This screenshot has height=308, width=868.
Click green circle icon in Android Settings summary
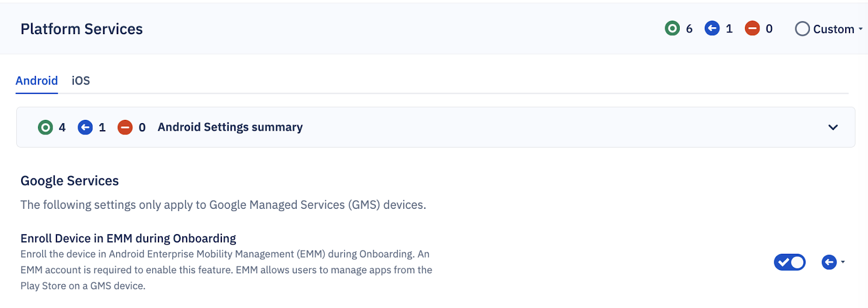pyautogui.click(x=46, y=127)
